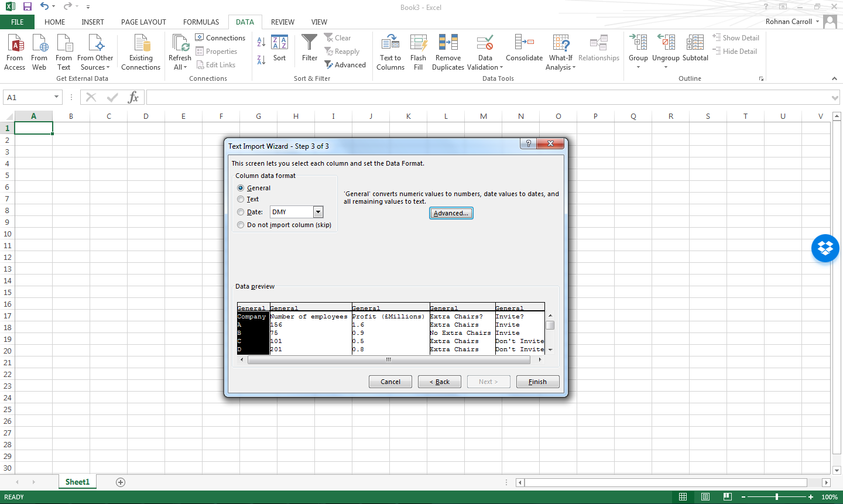
Task: Toggle the Filter funnel icon
Action: [310, 43]
